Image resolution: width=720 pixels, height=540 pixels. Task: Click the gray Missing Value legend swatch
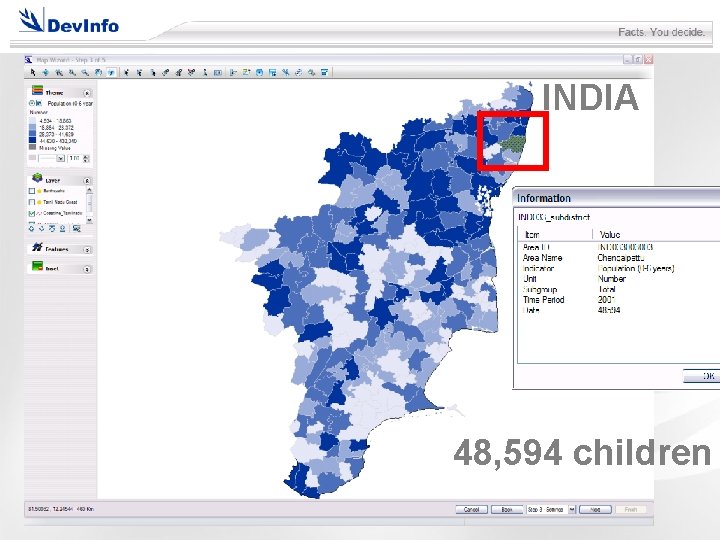pos(32,147)
